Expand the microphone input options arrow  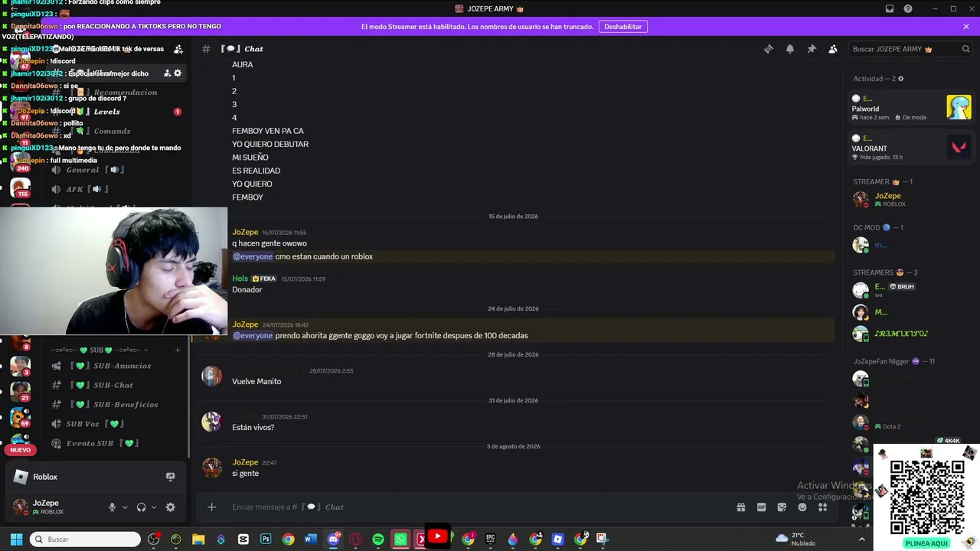125,507
